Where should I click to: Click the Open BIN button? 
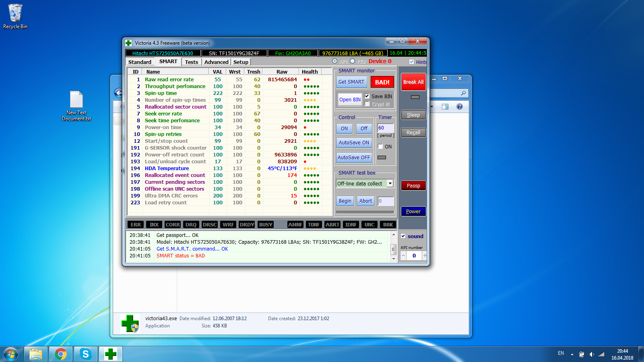tap(350, 100)
